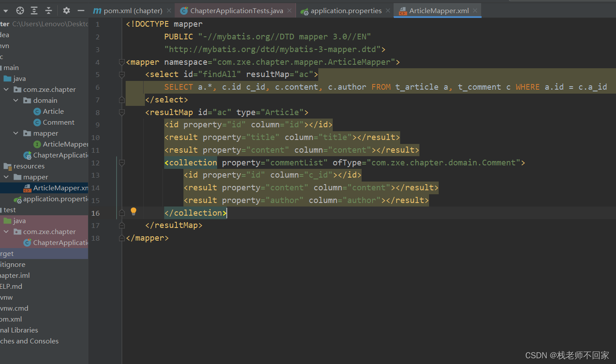616x364 pixels.
Task: Close the ChapterApplicationTests.java tab
Action: tap(289, 10)
